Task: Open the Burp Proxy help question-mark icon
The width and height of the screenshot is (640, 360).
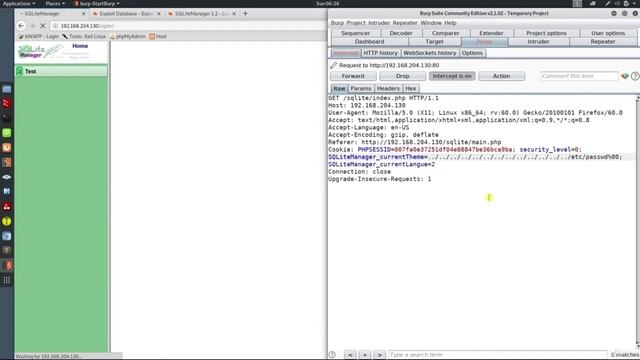Action: click(x=635, y=76)
